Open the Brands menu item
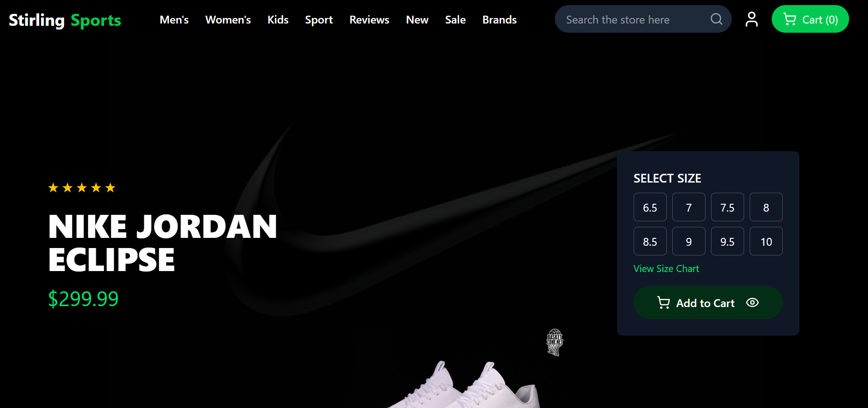The width and height of the screenshot is (868, 408). click(x=499, y=20)
